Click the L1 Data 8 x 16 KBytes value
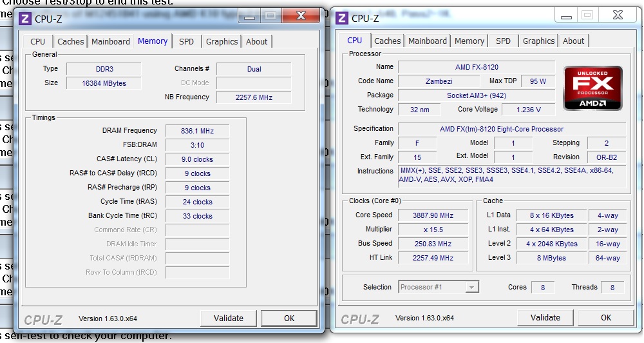The height and width of the screenshot is (343, 644). (x=552, y=215)
